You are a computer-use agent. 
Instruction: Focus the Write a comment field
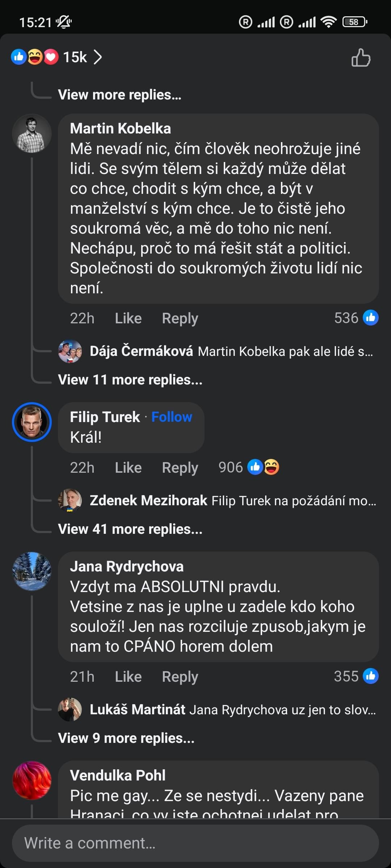[x=195, y=843]
